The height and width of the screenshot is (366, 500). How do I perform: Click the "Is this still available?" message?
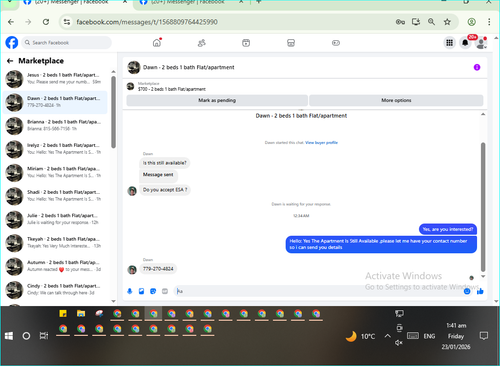pos(164,163)
